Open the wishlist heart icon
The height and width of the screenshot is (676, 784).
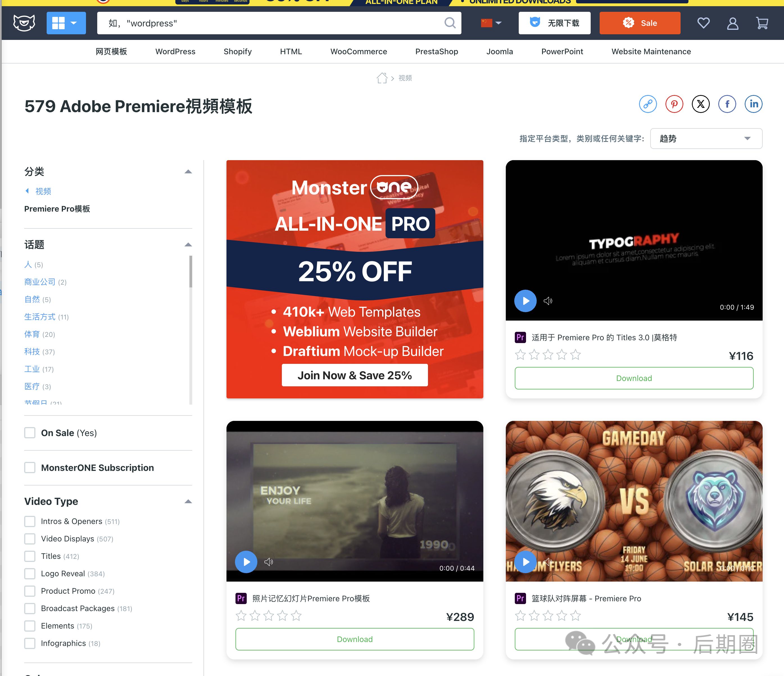point(703,23)
